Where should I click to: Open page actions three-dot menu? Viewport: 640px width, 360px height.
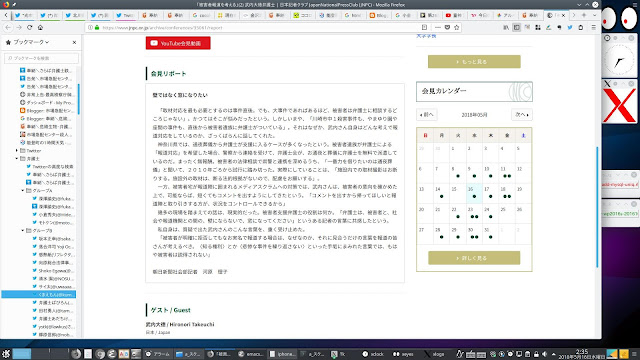[x=438, y=27]
